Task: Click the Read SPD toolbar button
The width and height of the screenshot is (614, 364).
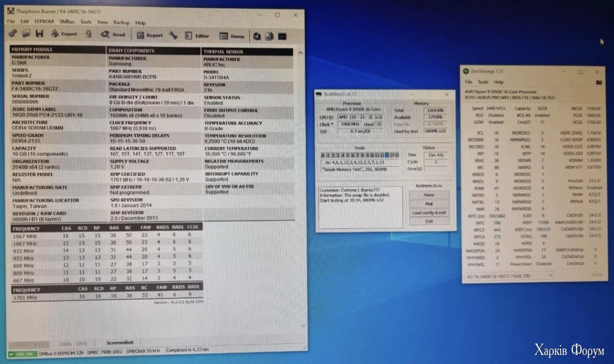Action: pos(113,35)
